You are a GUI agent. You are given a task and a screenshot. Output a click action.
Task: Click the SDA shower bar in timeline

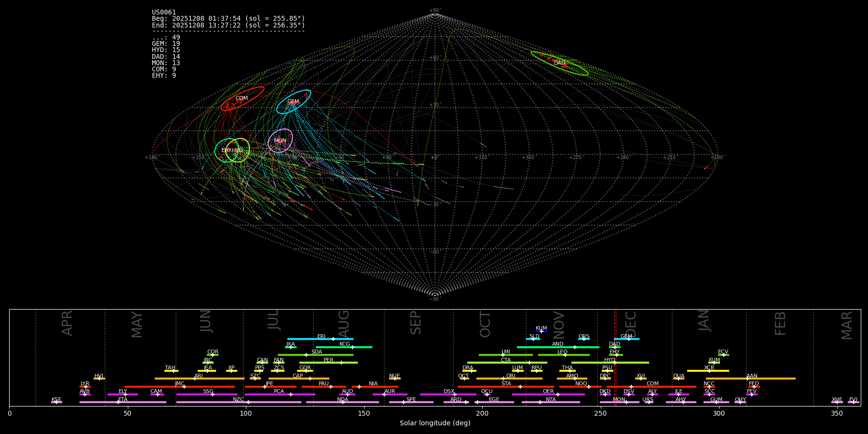click(x=315, y=355)
